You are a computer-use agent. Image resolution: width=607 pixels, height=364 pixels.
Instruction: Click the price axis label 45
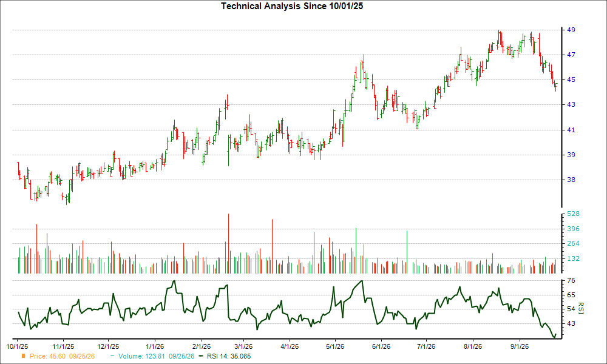pyautogui.click(x=571, y=79)
